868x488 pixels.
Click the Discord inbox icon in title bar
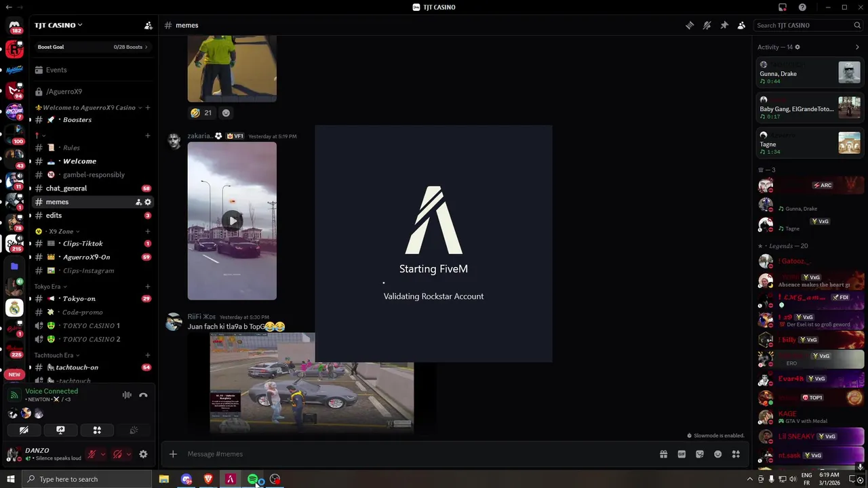(x=783, y=7)
